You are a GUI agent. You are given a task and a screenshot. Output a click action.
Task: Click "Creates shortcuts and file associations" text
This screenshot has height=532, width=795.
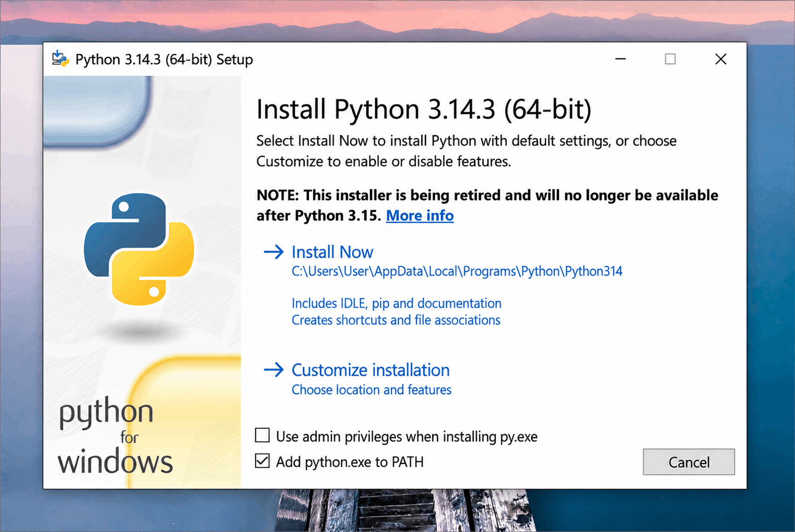(396, 320)
